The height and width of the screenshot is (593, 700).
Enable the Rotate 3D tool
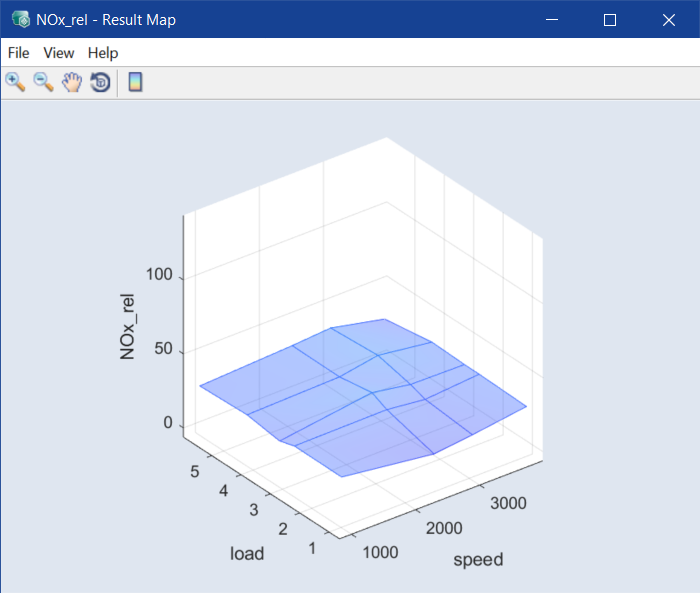tap(99, 82)
